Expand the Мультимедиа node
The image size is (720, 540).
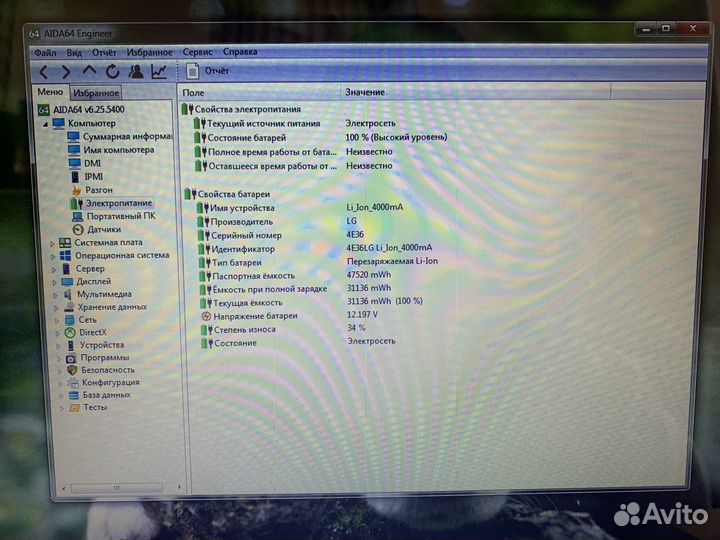(55, 295)
